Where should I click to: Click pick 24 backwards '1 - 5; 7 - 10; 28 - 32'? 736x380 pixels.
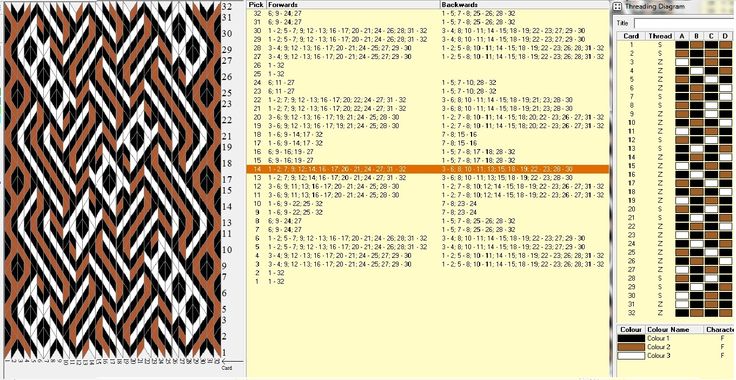[x=468, y=83]
